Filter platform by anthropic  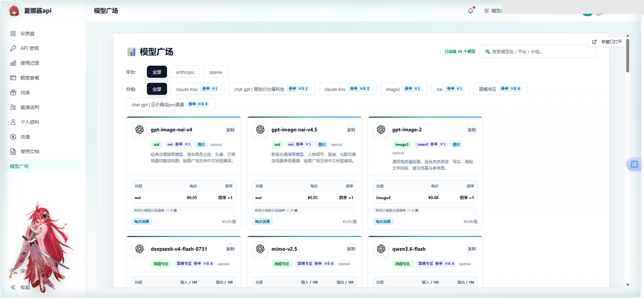pos(185,72)
